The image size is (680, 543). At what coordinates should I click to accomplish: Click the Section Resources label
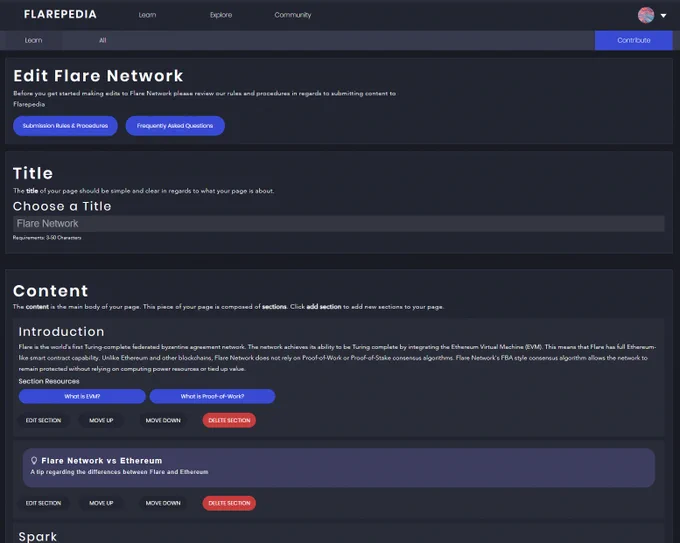pos(49,381)
